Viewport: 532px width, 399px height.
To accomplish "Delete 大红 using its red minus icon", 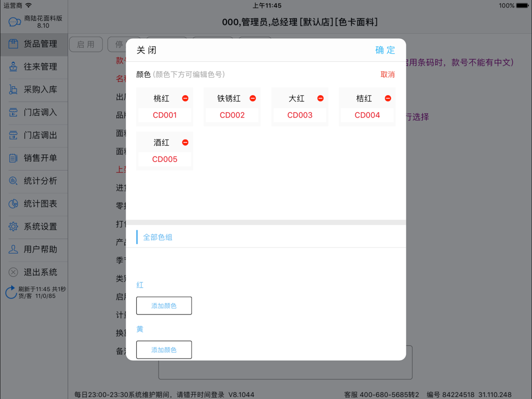I will (320, 98).
